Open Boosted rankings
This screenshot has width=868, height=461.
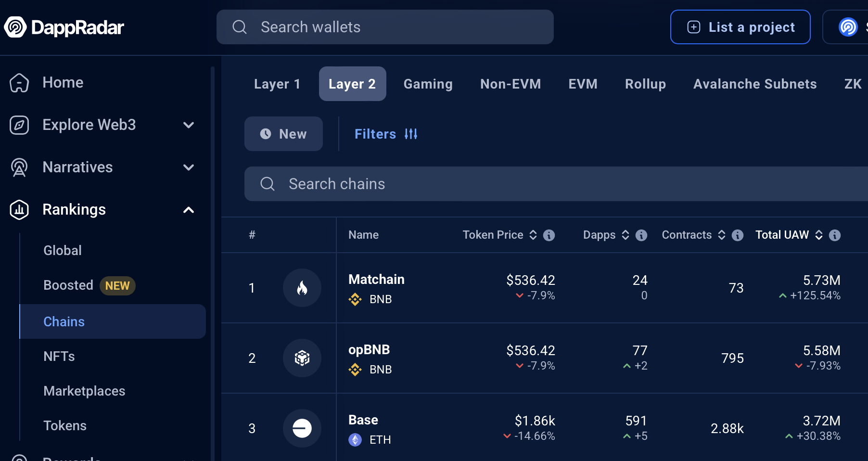click(68, 285)
